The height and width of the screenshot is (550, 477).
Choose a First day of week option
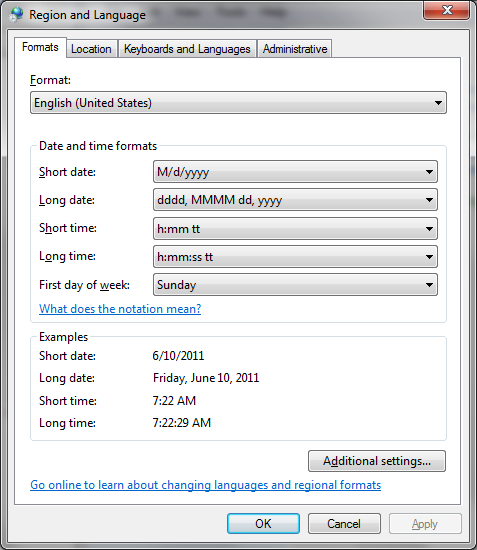tap(295, 285)
